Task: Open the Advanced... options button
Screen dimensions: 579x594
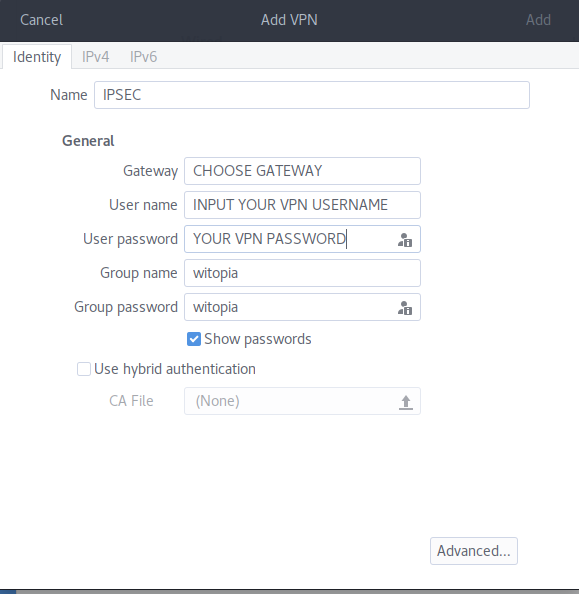Action: coord(474,551)
